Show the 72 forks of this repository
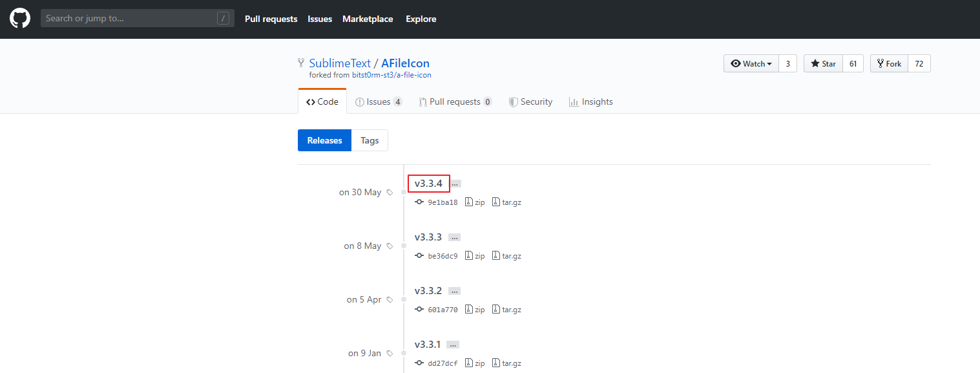The image size is (980, 373). coord(919,63)
